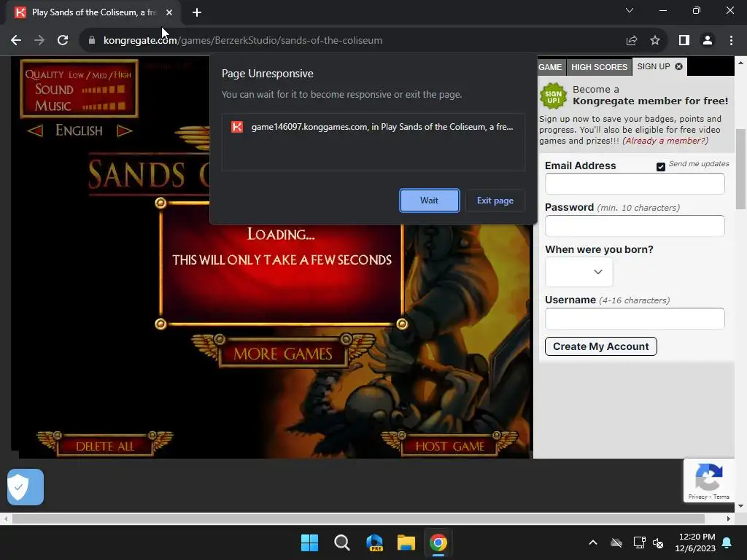Click the muted volume tray icon
This screenshot has height=560, width=747.
click(659, 542)
